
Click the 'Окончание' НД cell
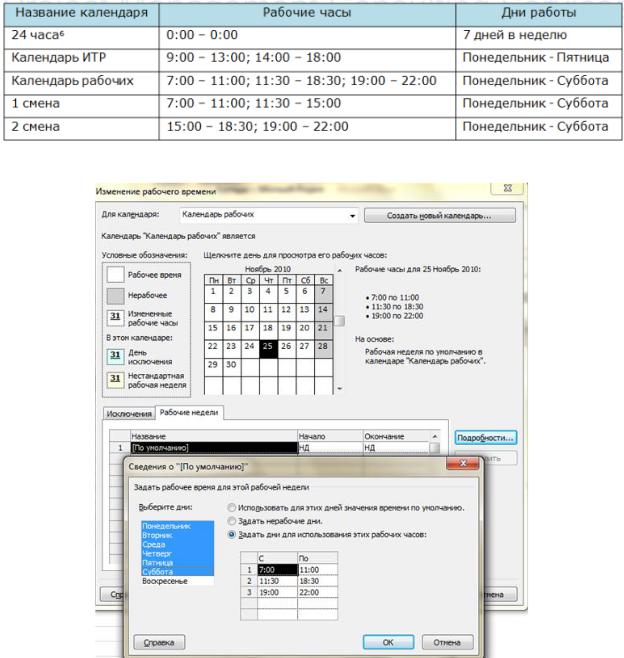point(396,448)
